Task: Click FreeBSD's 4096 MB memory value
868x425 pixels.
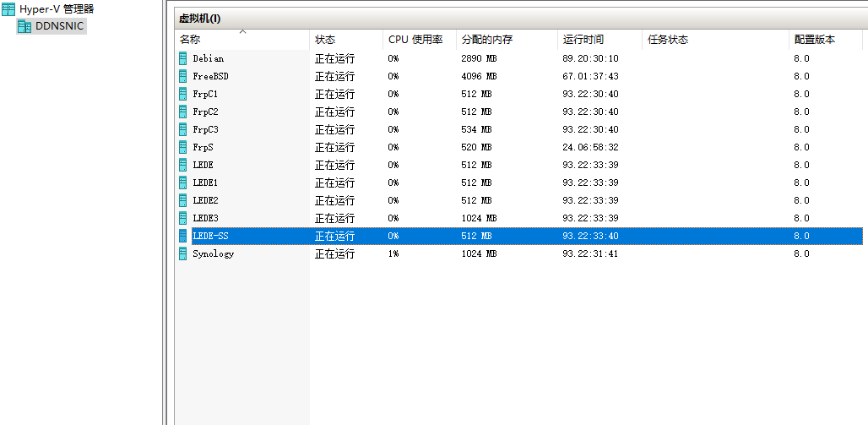Action: coord(479,76)
